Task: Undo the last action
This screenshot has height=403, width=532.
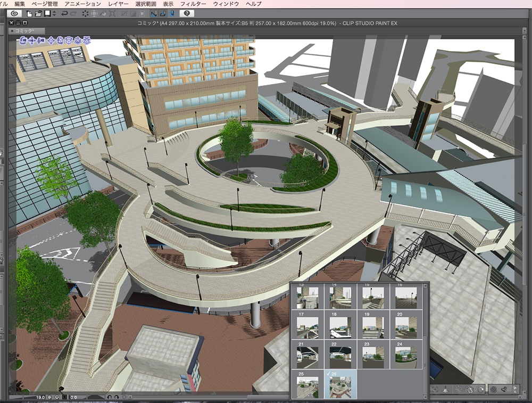Action: coord(64,14)
